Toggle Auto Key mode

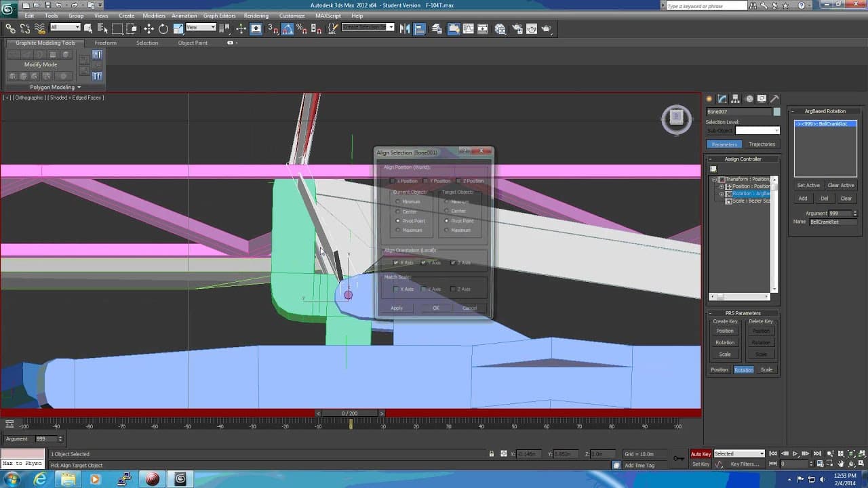(701, 454)
